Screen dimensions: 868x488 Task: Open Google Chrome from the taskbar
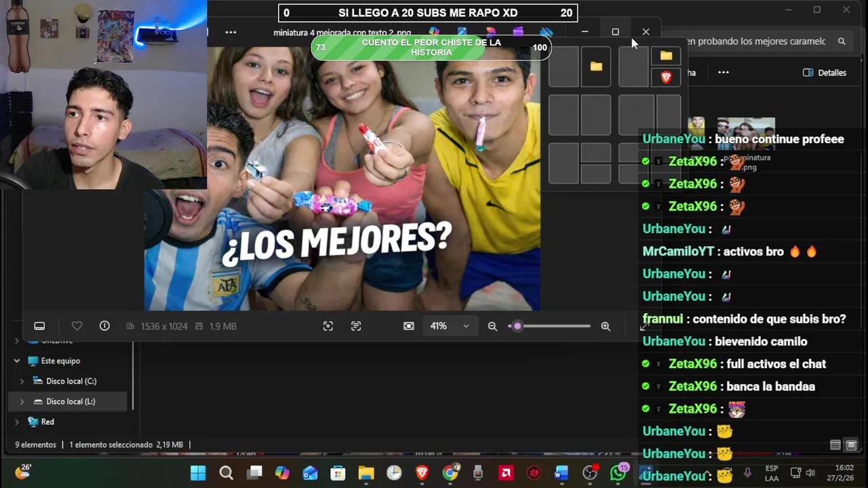pyautogui.click(x=450, y=473)
